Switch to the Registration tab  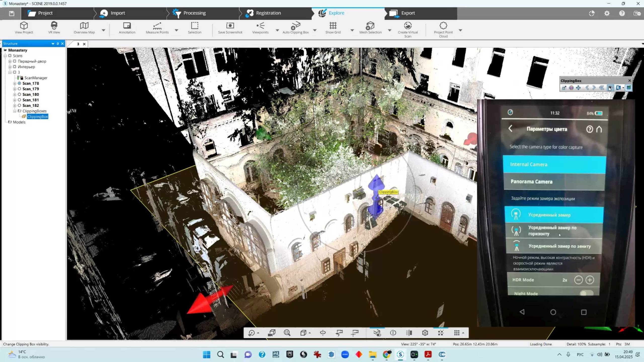tap(268, 13)
